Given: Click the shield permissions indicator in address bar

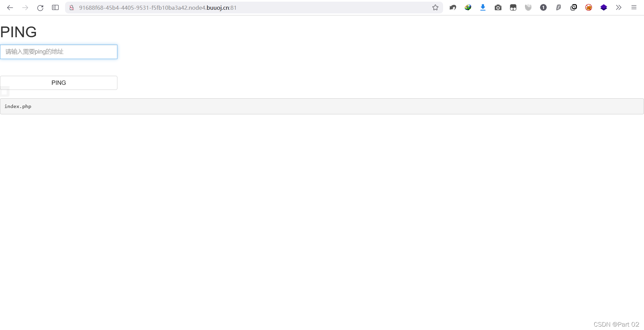Looking at the screenshot, I should coord(71,7).
